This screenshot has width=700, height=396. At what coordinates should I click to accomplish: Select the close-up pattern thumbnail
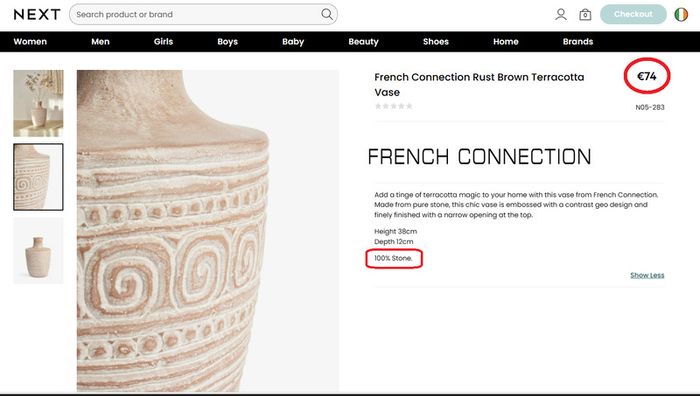click(x=38, y=177)
